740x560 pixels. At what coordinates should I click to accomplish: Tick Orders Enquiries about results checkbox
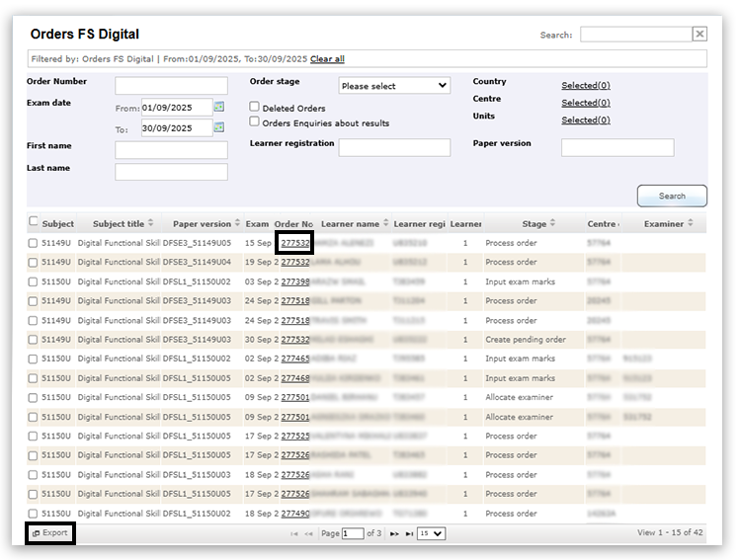(255, 122)
